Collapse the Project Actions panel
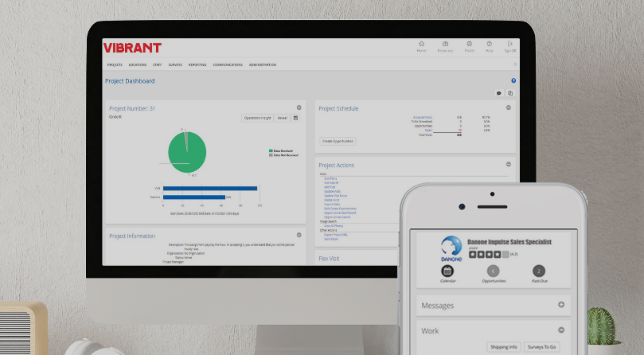This screenshot has width=644, height=355. pos(509,164)
